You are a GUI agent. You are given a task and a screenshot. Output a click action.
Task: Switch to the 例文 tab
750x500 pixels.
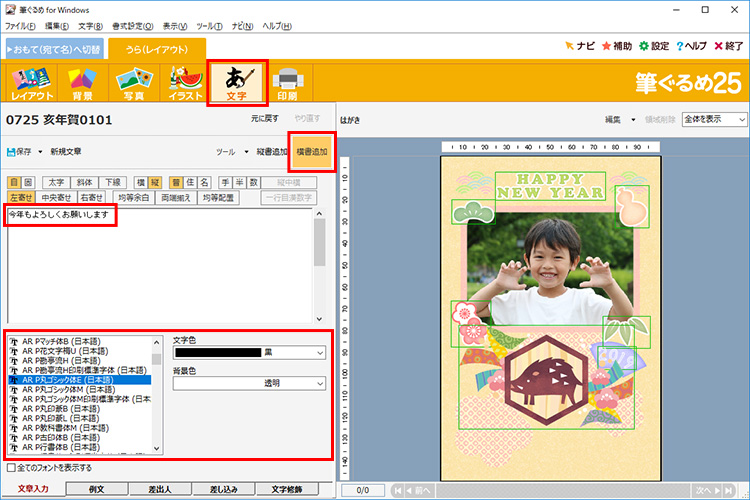[97, 489]
